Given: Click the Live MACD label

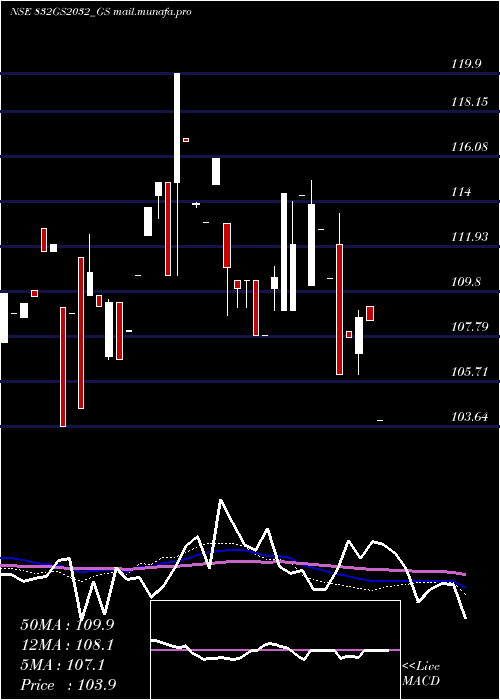Looking at the screenshot, I should pos(421,673).
